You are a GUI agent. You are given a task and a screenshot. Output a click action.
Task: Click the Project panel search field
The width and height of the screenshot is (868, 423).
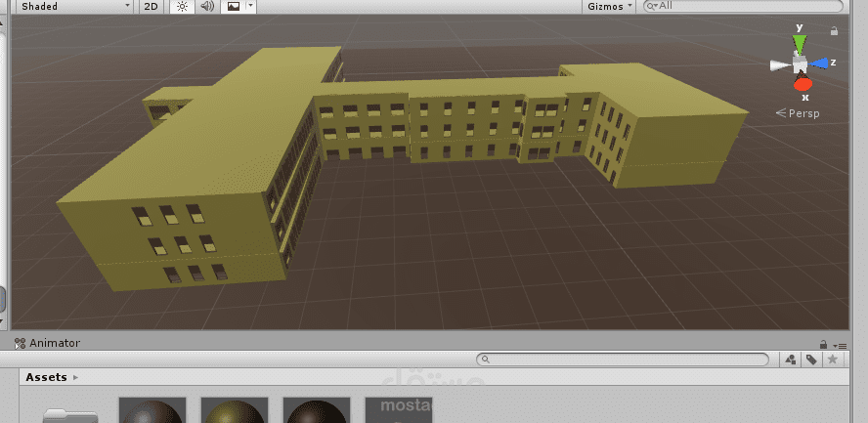(x=623, y=360)
